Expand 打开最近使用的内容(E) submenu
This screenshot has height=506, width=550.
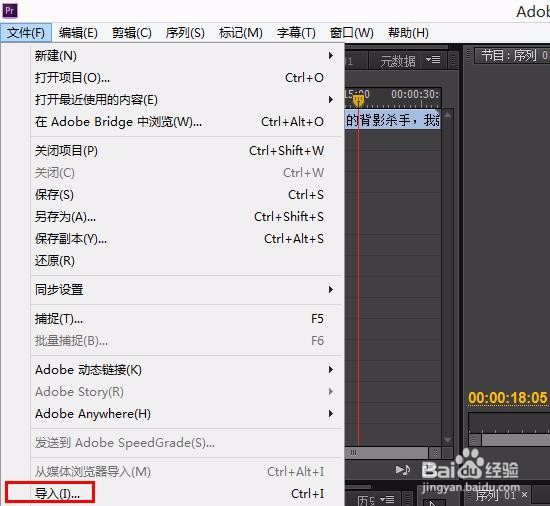coord(186,100)
